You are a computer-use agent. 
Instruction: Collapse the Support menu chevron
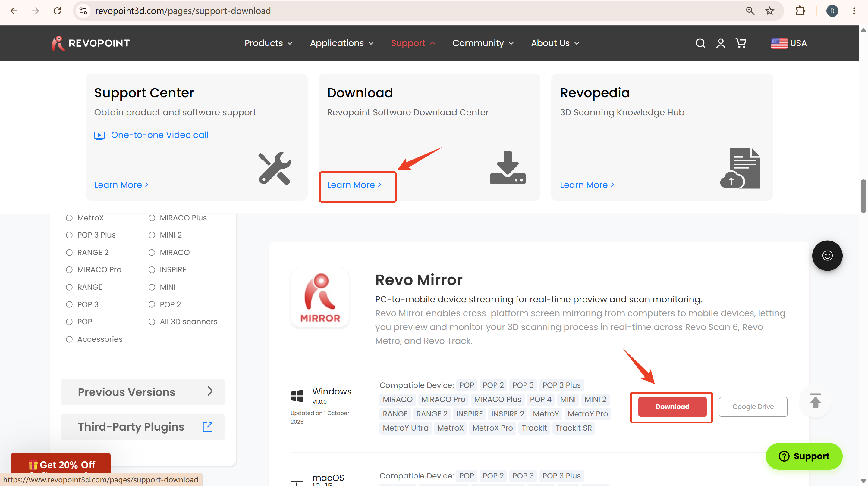coord(433,43)
